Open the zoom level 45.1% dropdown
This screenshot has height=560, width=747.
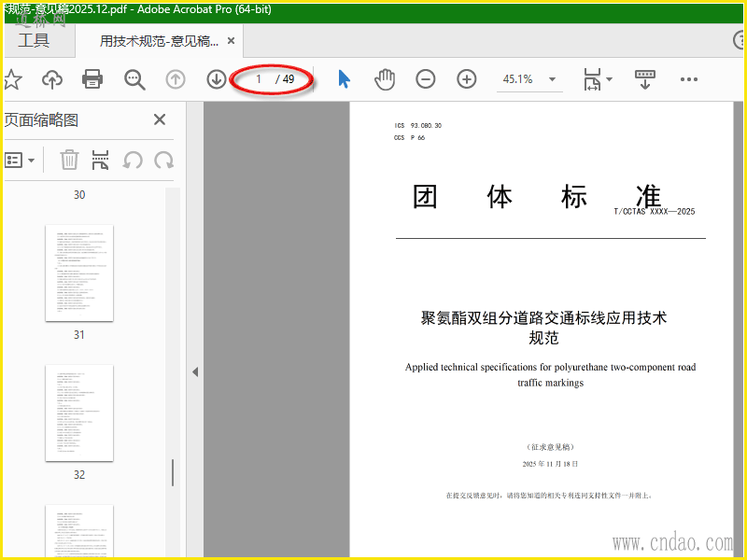tap(529, 79)
